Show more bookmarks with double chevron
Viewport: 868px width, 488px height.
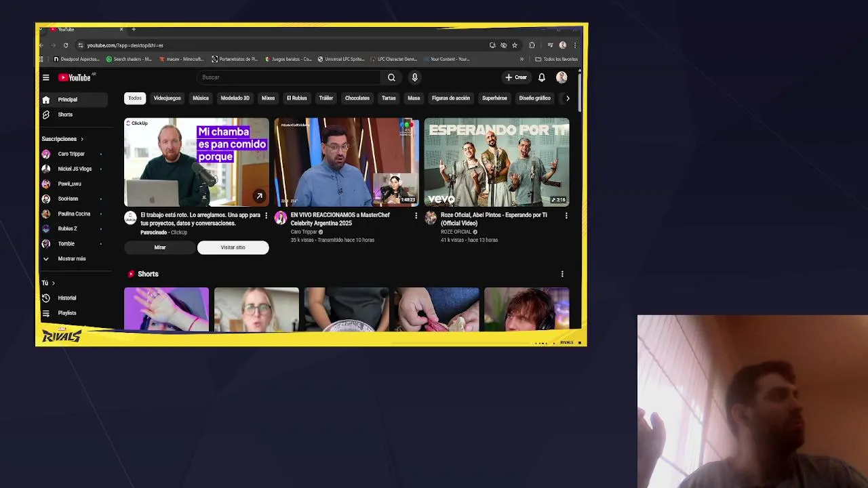click(521, 59)
